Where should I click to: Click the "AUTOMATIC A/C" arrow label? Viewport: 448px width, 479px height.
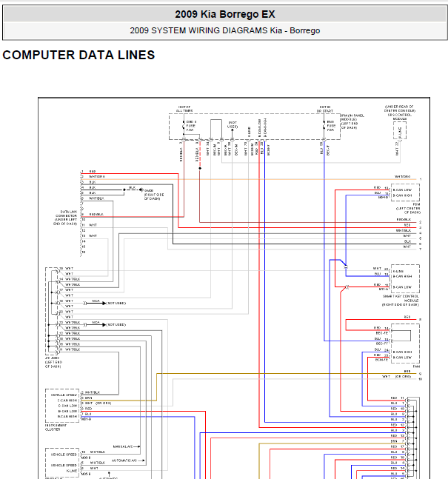(x=124, y=460)
